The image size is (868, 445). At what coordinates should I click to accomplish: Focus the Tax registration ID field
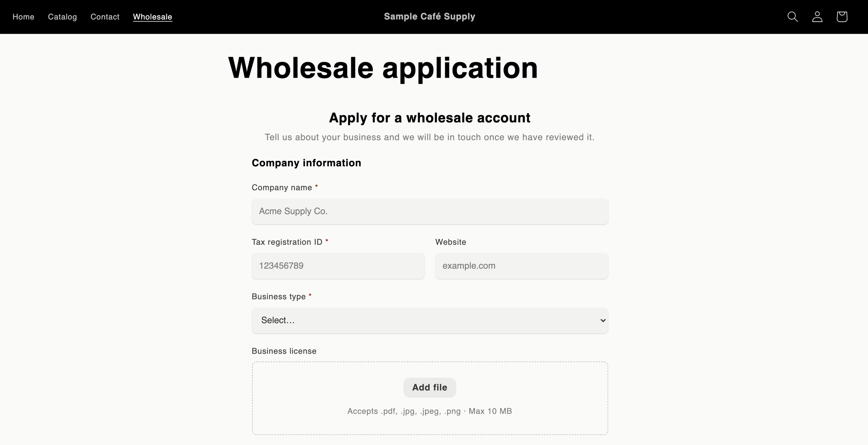338,266
